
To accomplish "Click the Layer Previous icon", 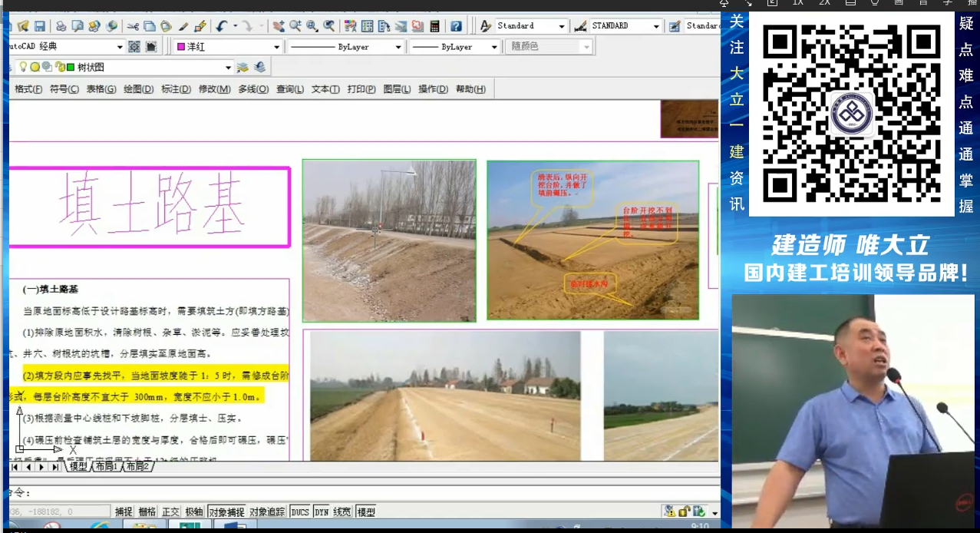I will [x=259, y=67].
